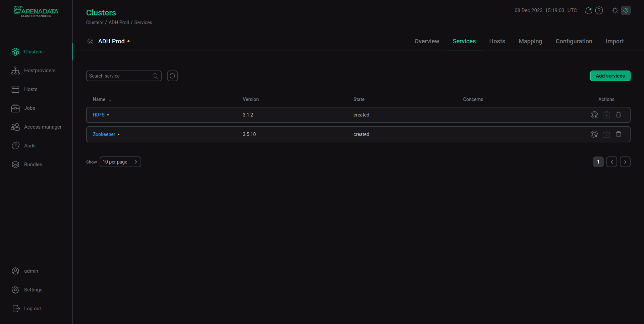Switch to light theme sun icon
The image size is (644, 324).
point(615,10)
